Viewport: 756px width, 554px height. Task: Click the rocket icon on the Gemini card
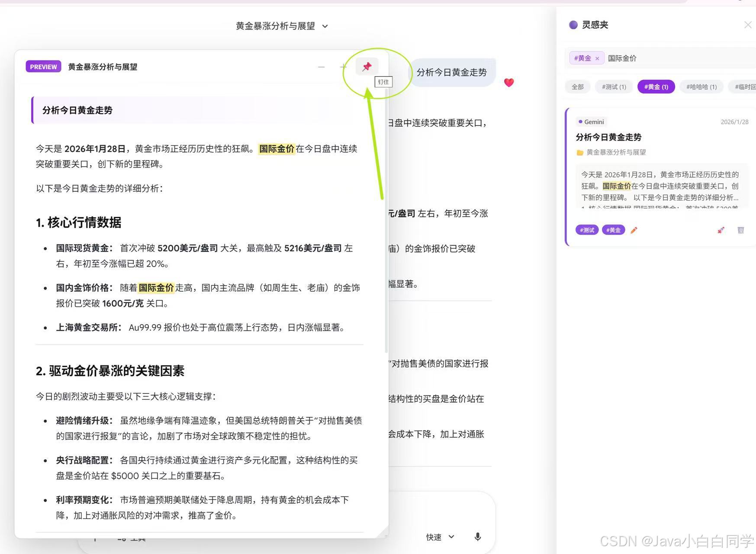click(x=720, y=230)
